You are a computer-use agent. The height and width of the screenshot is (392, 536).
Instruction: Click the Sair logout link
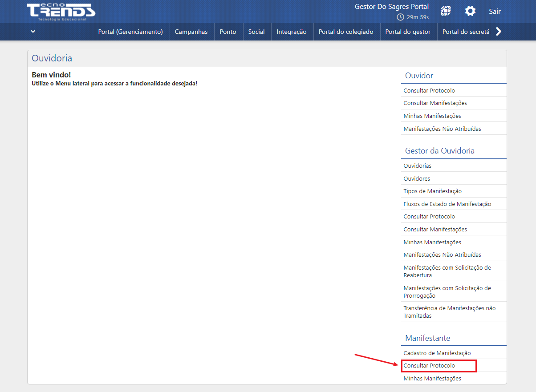point(495,12)
